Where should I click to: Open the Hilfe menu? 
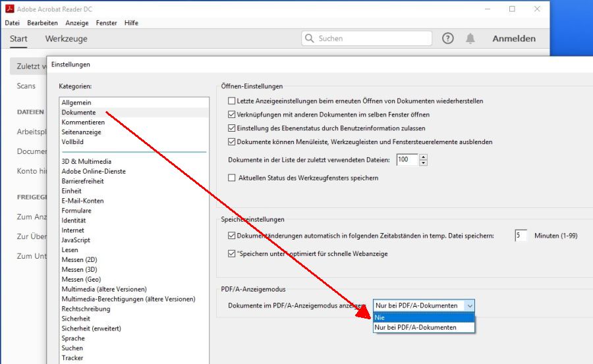point(131,22)
